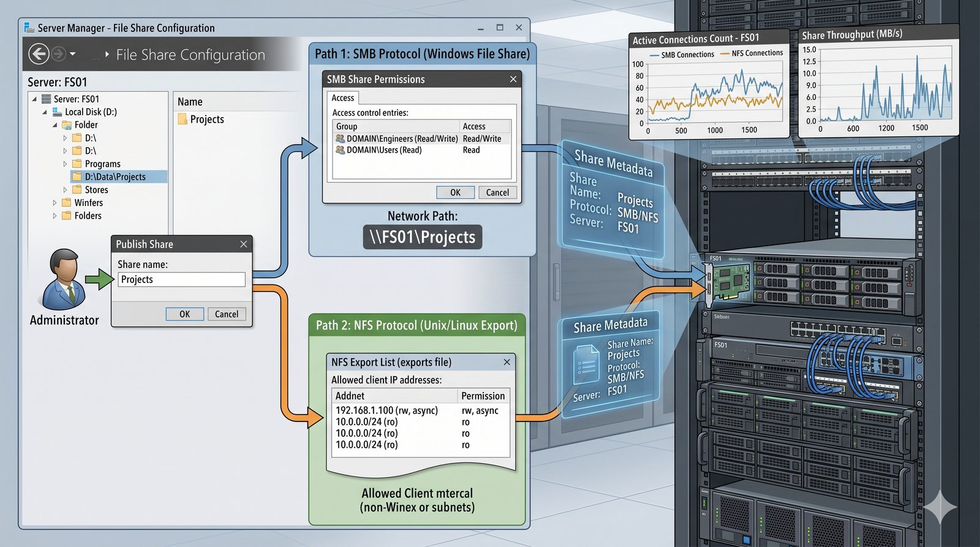Screen dimensions: 980x547
Task: Click the back navigation arrow
Action: [39, 54]
